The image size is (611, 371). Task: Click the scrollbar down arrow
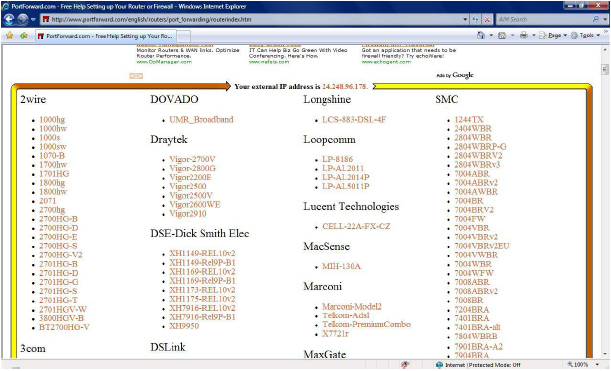605,354
